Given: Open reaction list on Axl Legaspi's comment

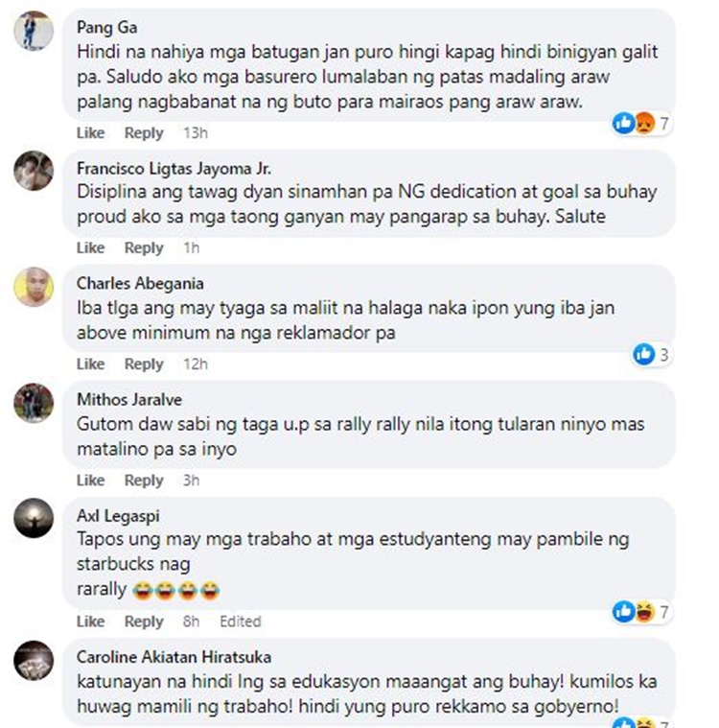Looking at the screenshot, I should pos(641,612).
